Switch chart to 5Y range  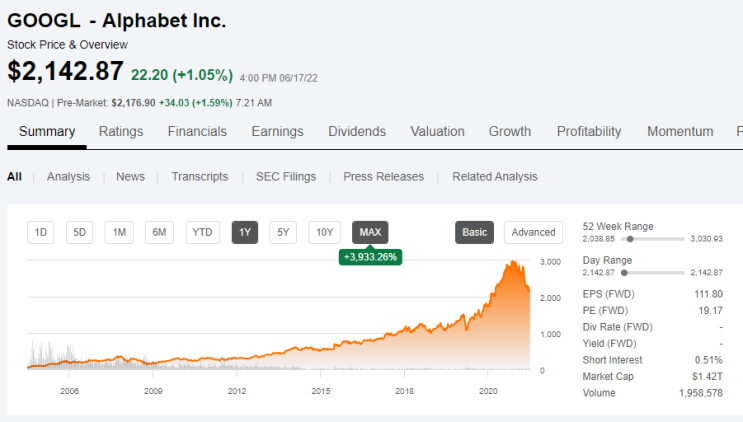pos(283,233)
